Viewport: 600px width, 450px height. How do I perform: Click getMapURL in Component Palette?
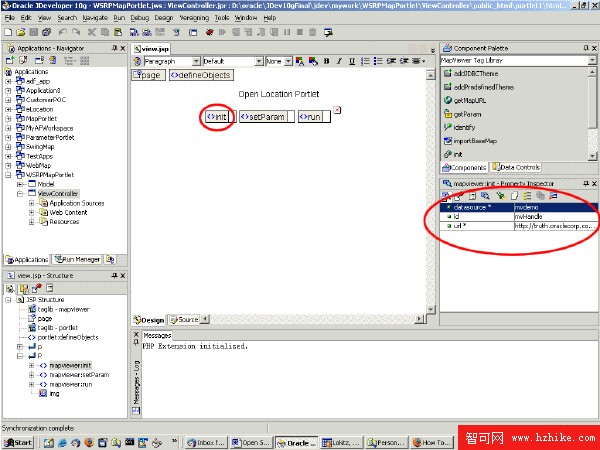tap(465, 101)
